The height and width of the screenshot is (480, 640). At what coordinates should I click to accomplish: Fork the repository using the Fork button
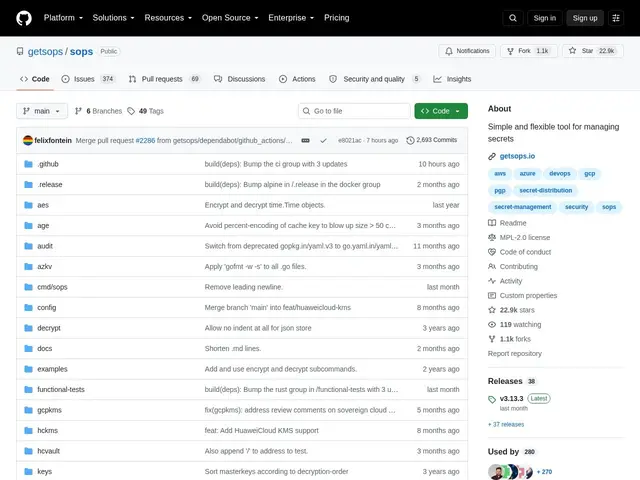click(x=529, y=51)
